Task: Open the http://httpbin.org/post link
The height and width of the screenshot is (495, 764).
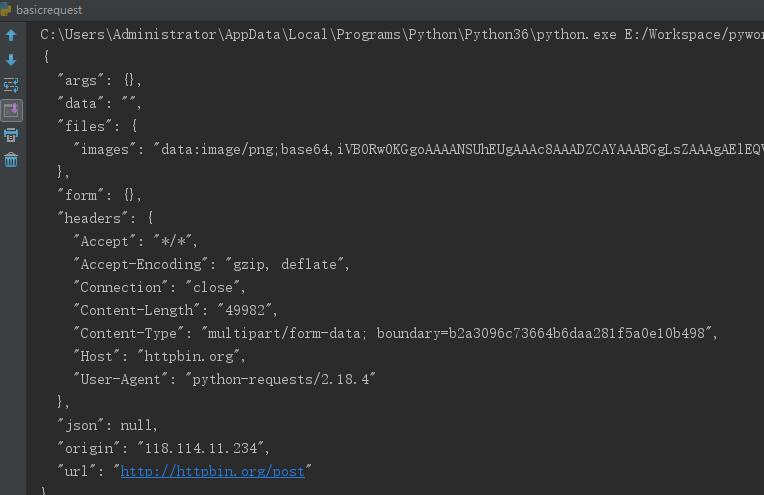Action: click(212, 471)
